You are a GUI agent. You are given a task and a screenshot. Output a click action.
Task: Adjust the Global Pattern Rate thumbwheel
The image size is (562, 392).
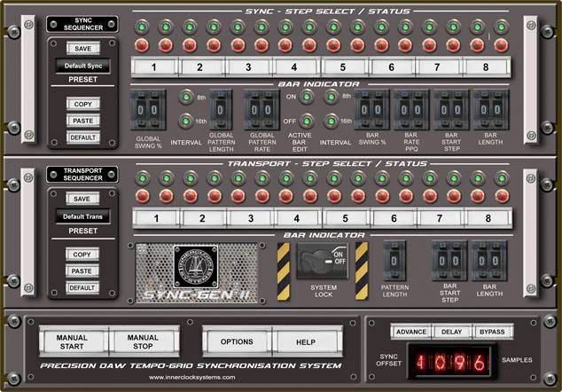tap(261, 110)
